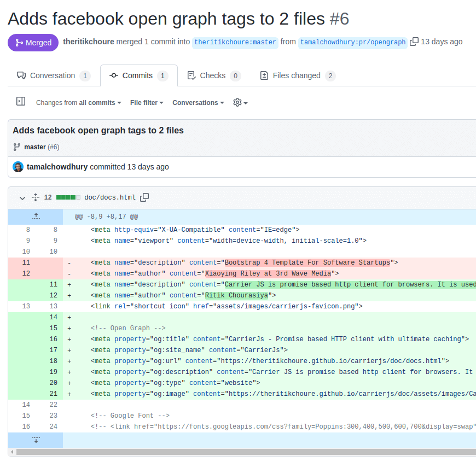Click the pull request title heading

pos(178,19)
